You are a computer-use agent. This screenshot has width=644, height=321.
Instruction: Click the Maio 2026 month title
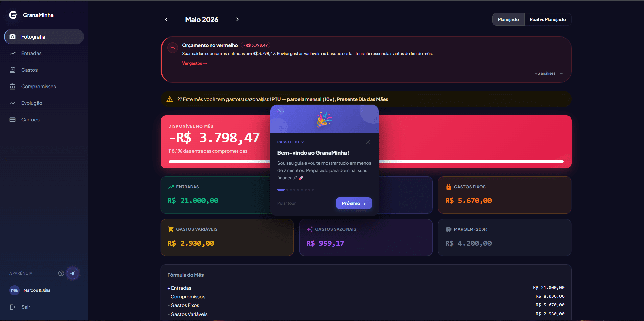[x=201, y=20]
